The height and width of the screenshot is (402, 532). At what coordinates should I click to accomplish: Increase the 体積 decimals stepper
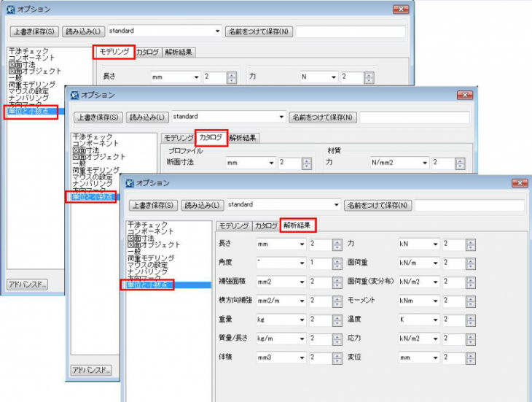click(337, 355)
